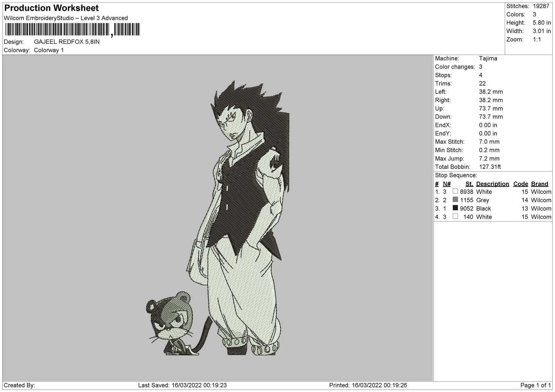This screenshot has width=555, height=392.
Task: Select the 'Colorway 1' value
Action: 49,50
